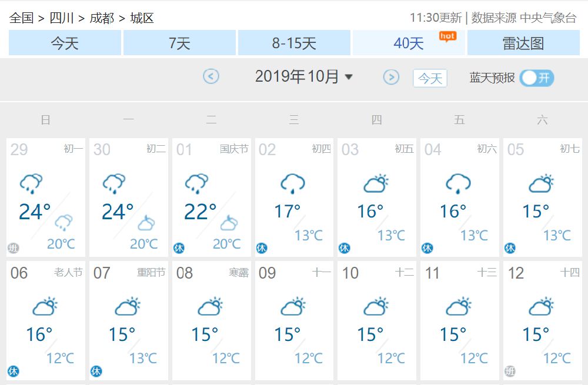This screenshot has height=385, width=588.
Task: Switch to the 雷达图 tab
Action: (523, 42)
